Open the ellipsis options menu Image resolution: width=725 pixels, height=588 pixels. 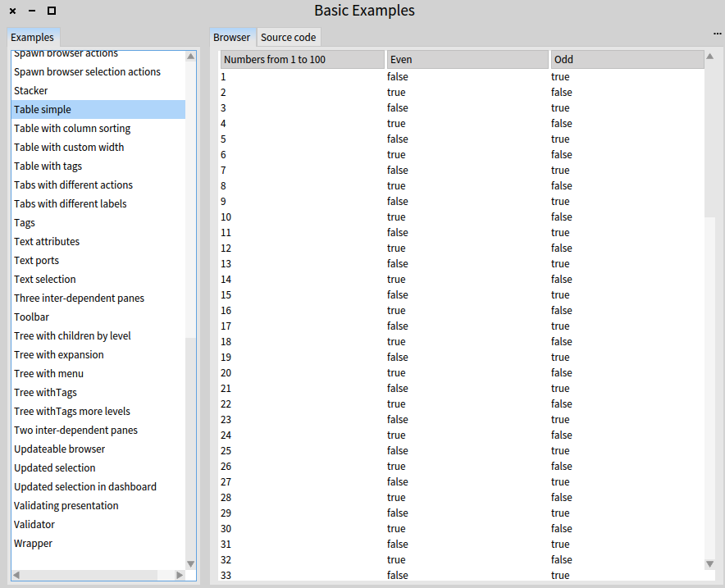[x=716, y=32]
